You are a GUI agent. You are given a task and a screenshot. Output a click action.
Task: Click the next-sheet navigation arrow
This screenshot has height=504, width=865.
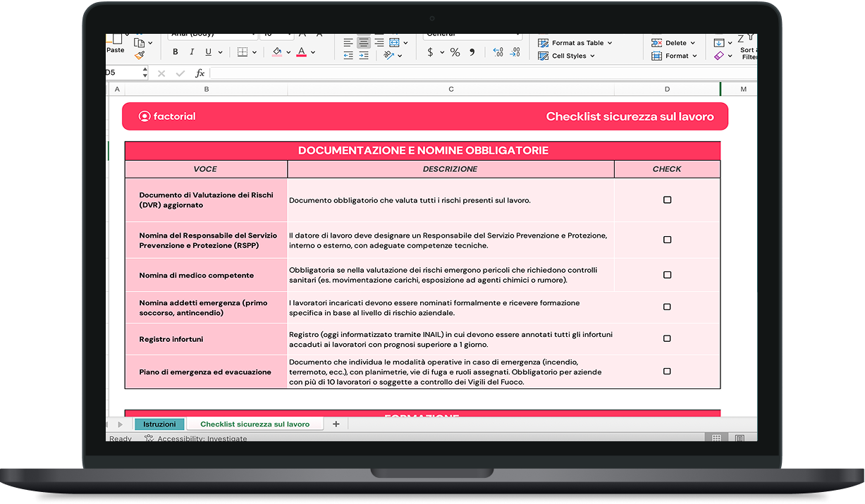tap(121, 424)
